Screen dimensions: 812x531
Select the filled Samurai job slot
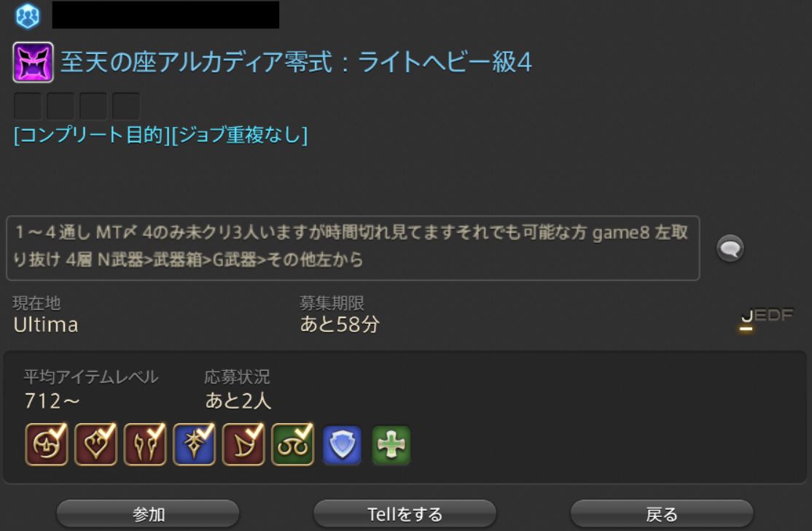click(47, 444)
